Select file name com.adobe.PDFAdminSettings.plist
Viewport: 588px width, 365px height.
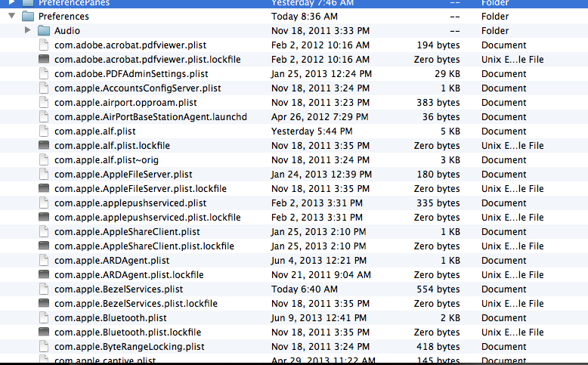[x=132, y=74]
